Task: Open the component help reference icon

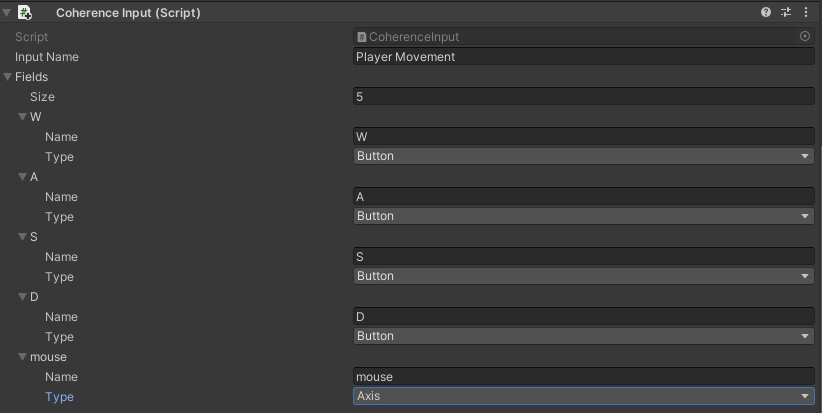Action: click(766, 13)
